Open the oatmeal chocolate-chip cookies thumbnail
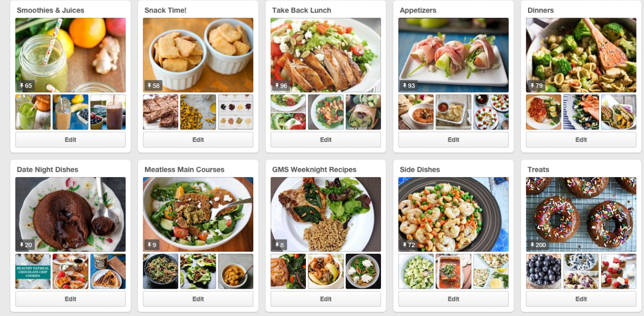Image resolution: width=644 pixels, height=316 pixels. pos(33,271)
